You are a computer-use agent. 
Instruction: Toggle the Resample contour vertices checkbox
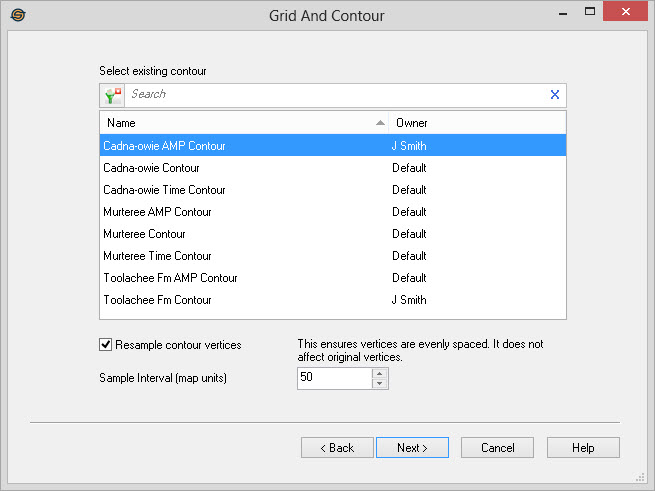(106, 345)
